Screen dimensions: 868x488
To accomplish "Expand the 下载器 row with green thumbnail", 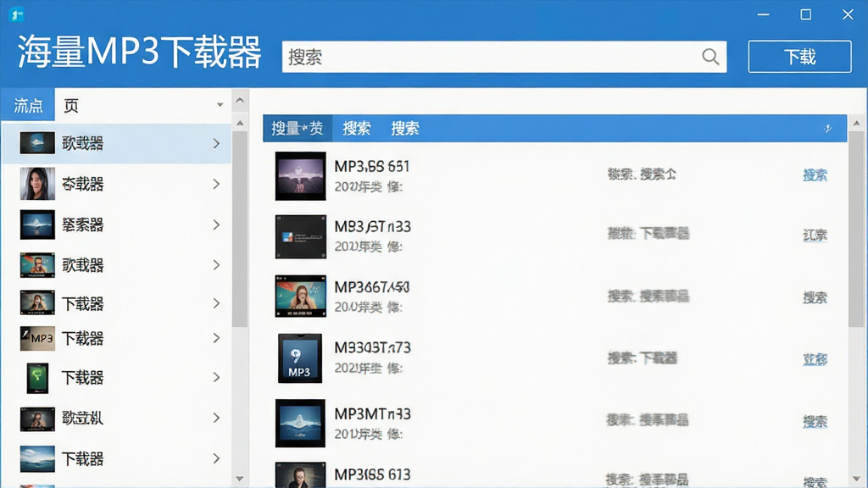I will (x=216, y=377).
